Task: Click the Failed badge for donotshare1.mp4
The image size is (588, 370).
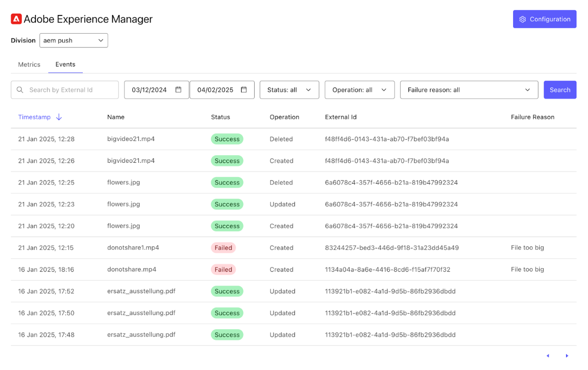Action: tap(223, 248)
